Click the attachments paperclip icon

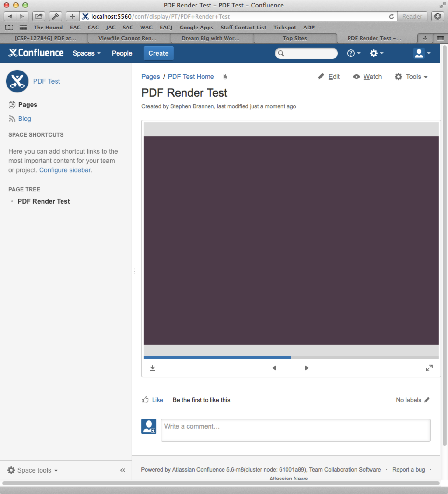225,77
